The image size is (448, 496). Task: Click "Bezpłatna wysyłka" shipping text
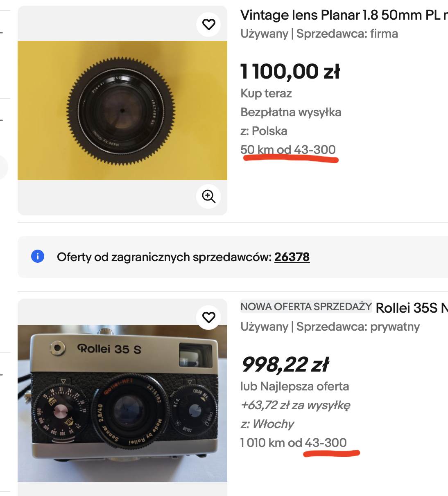coord(291,112)
